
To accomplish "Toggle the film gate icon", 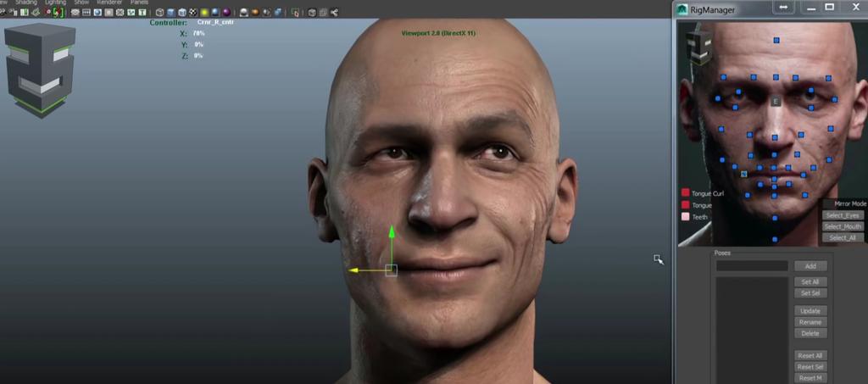I will [x=86, y=12].
